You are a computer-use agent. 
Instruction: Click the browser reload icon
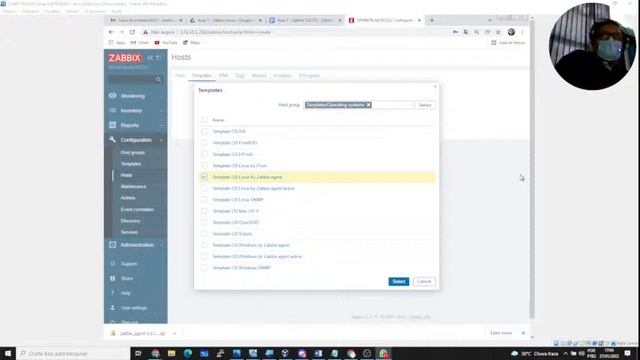(132, 32)
